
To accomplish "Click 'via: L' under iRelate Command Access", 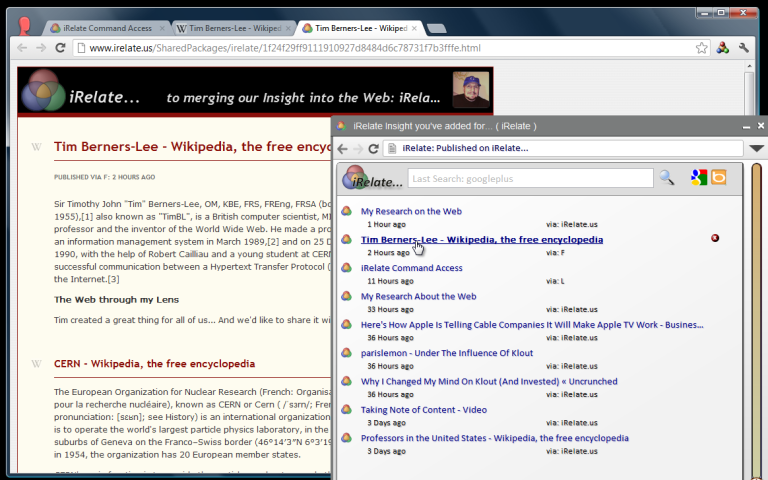I will [x=555, y=281].
